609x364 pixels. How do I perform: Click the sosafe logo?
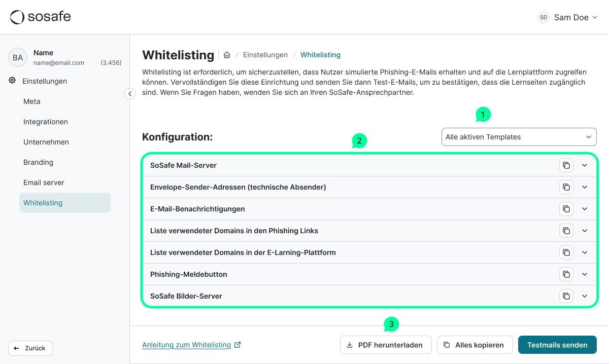pos(40,17)
